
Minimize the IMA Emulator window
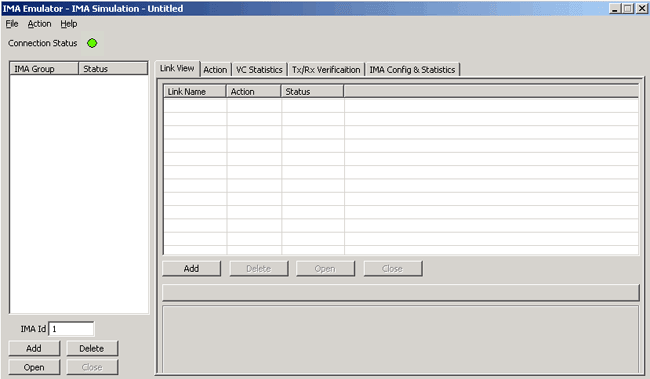click(615, 8)
